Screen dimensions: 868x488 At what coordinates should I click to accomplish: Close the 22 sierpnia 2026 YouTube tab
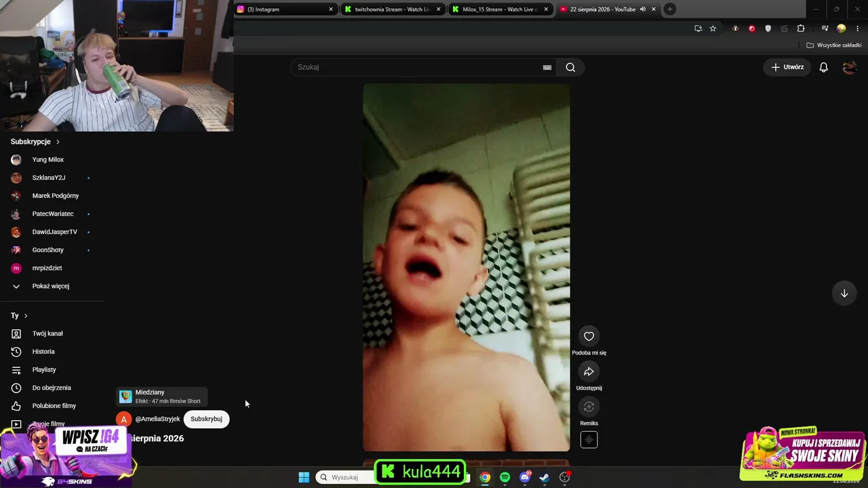pos(654,9)
